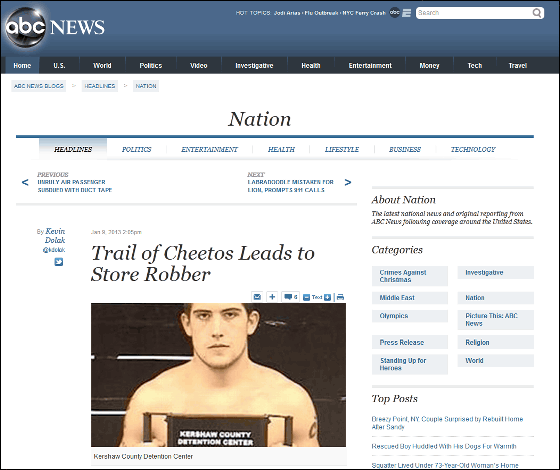560x470 pixels.
Task: Open next story Labradoodle Mistaken for Lion
Action: click(290, 186)
